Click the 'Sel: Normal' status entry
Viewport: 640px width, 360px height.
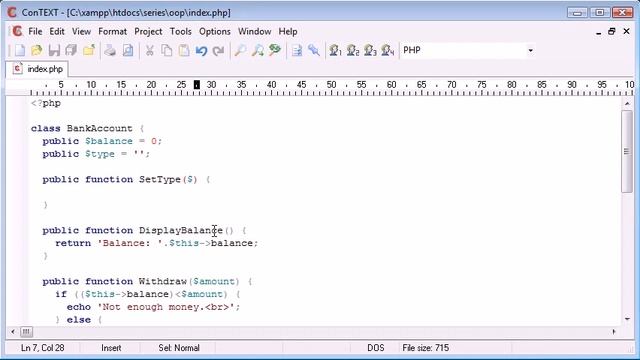point(179,348)
